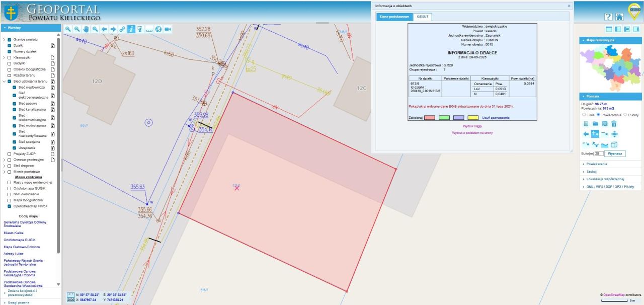Click the new document icon in Pomiary

click(x=586, y=123)
